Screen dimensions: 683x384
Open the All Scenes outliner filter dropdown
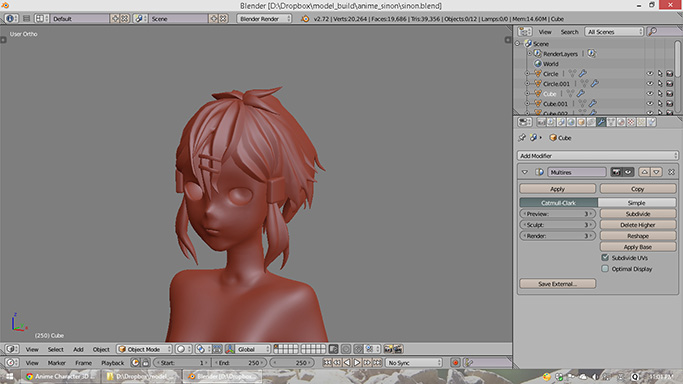614,32
